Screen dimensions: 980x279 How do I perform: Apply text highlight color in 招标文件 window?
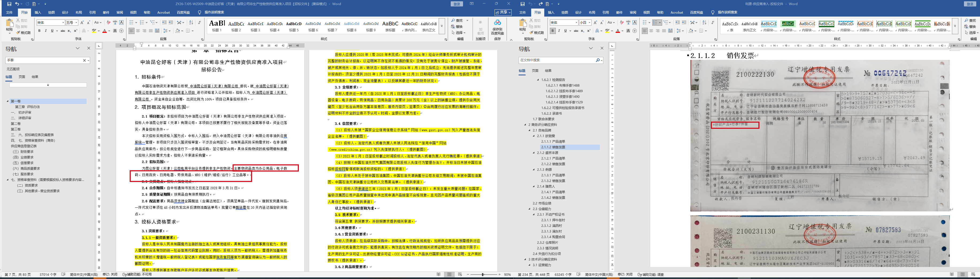pos(94,31)
